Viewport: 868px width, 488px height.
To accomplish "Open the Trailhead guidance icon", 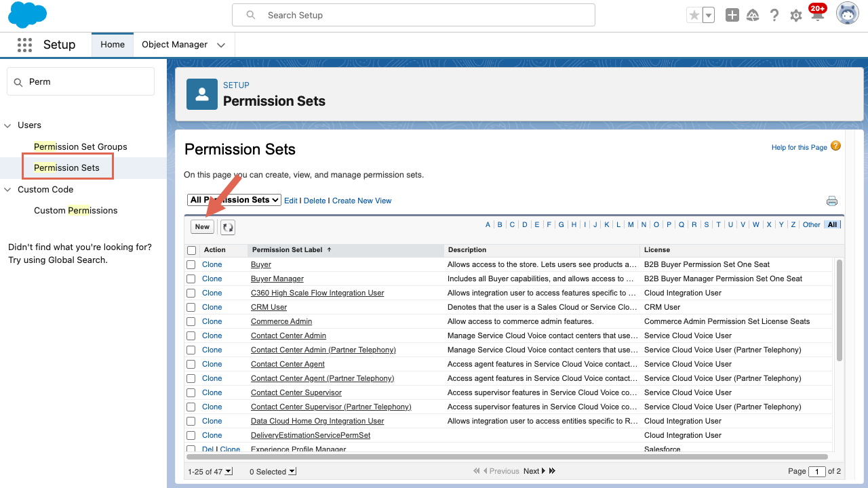I will click(x=753, y=15).
